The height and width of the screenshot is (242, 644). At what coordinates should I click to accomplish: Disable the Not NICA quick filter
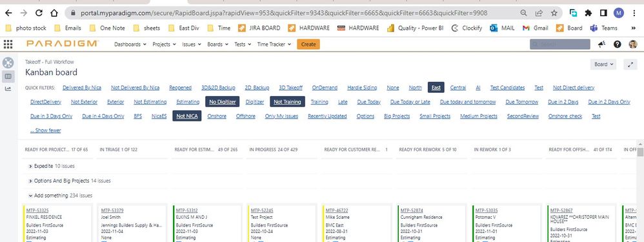[x=187, y=116]
